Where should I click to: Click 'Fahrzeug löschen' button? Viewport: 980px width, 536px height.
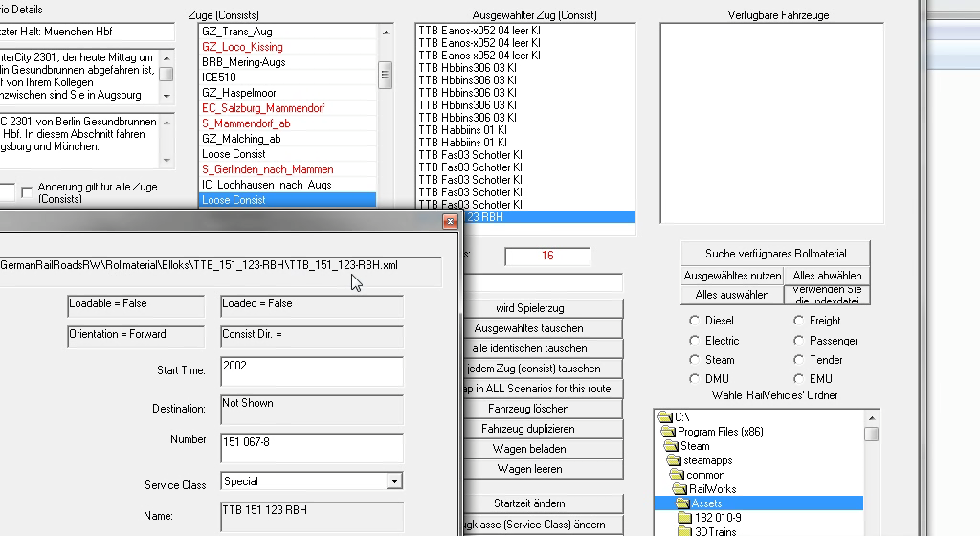coord(543,409)
